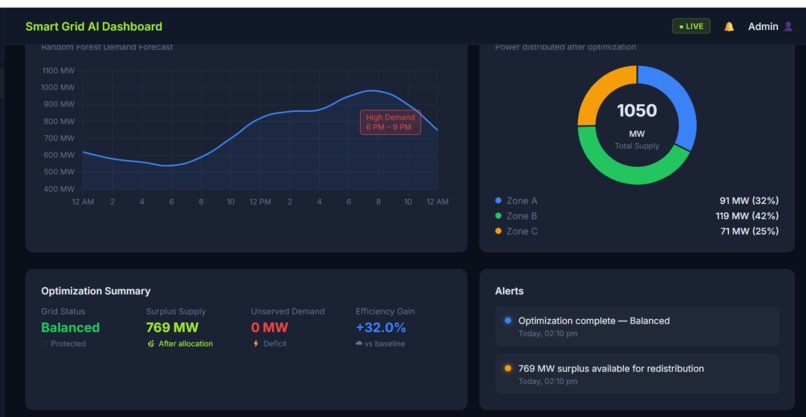
Task: Click the LIVE status badge
Action: [x=691, y=26]
